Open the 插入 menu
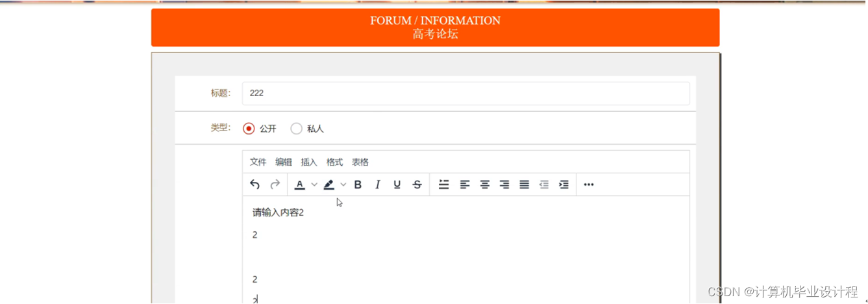The width and height of the screenshot is (868, 304). point(309,162)
